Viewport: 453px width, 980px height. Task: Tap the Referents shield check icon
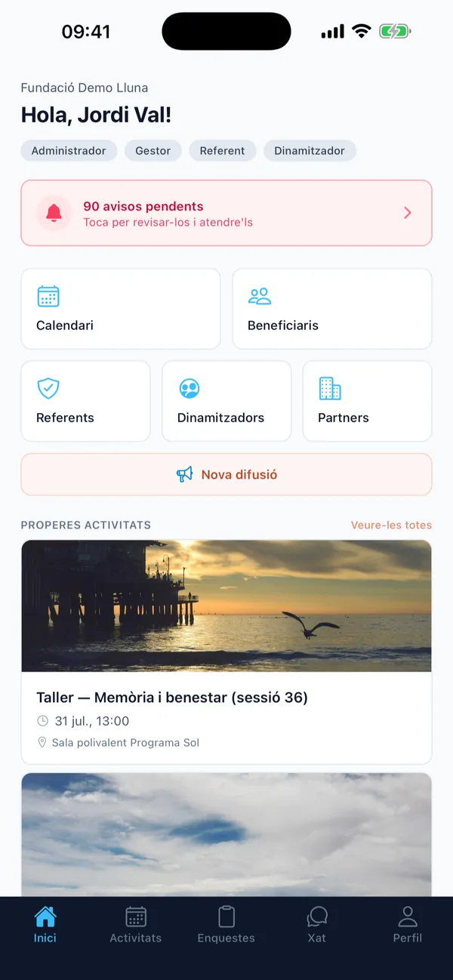48,388
